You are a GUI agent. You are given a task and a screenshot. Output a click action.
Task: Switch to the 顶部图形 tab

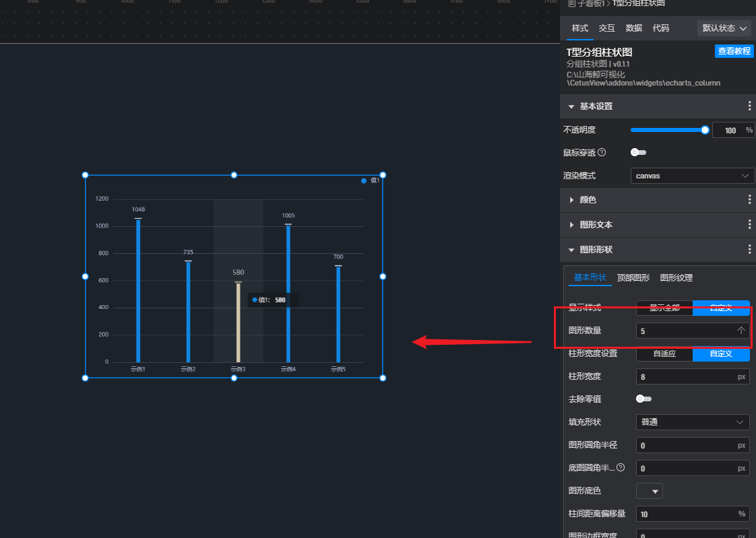pos(633,278)
